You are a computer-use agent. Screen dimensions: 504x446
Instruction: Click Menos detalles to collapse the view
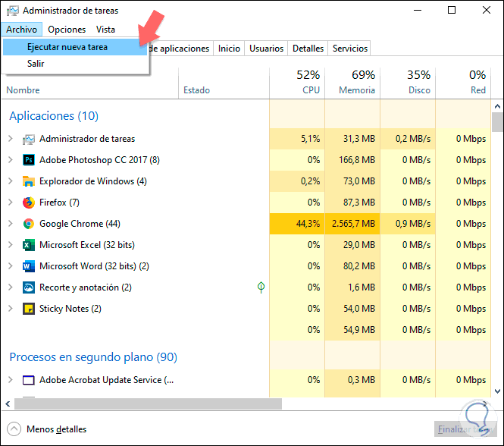[57, 429]
